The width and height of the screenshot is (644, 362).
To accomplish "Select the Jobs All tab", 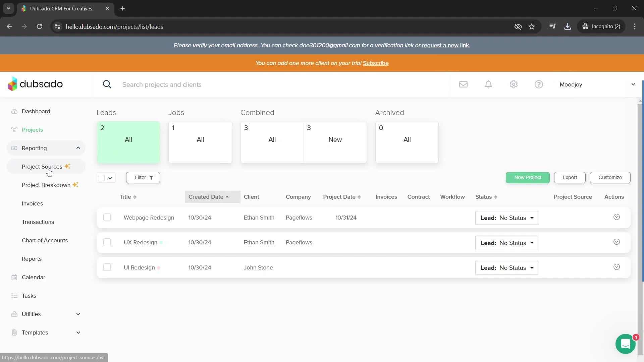I will [x=200, y=142].
